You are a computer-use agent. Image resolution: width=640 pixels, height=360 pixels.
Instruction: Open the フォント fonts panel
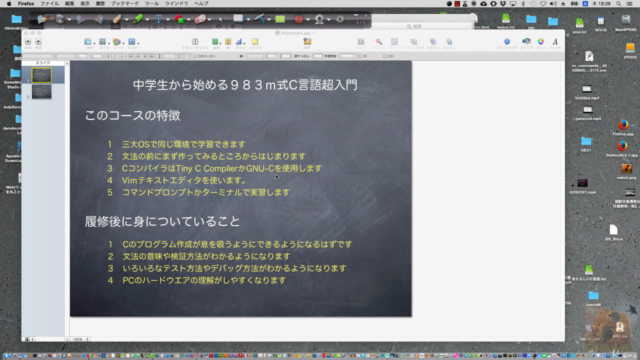click(x=555, y=42)
